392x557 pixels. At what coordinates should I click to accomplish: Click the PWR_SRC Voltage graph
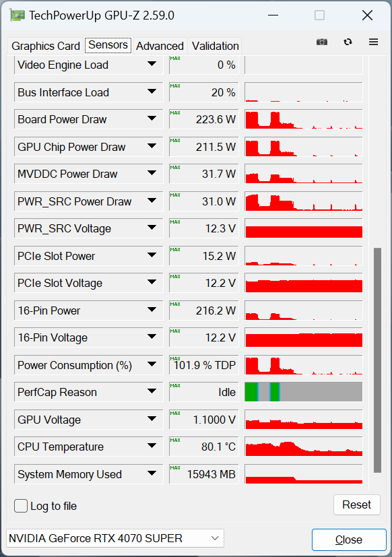pyautogui.click(x=304, y=228)
